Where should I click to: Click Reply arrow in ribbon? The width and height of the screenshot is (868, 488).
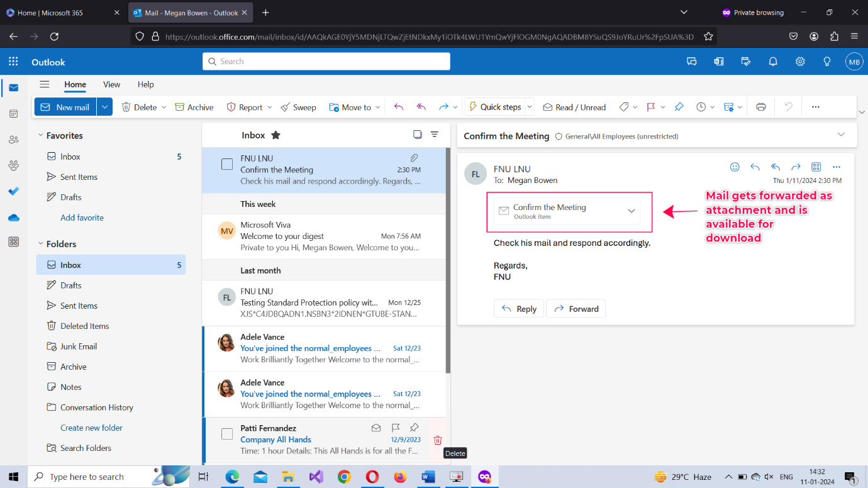coord(398,107)
